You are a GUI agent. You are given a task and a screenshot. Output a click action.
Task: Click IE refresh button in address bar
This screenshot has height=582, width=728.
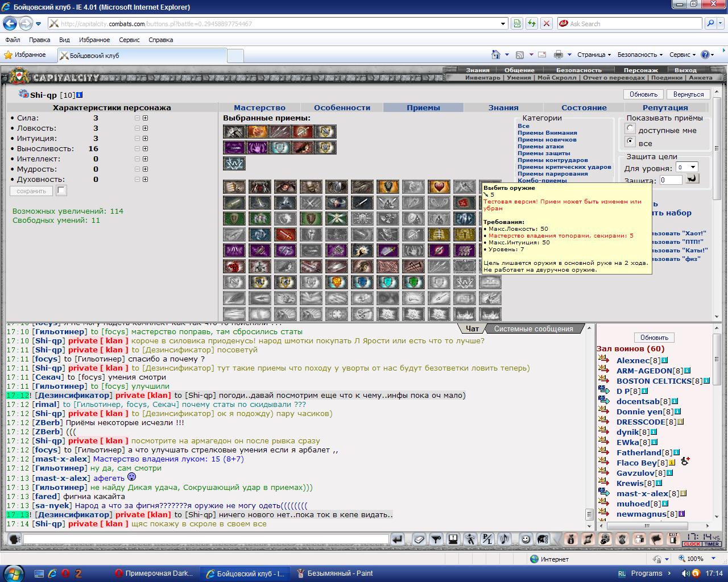click(x=531, y=23)
